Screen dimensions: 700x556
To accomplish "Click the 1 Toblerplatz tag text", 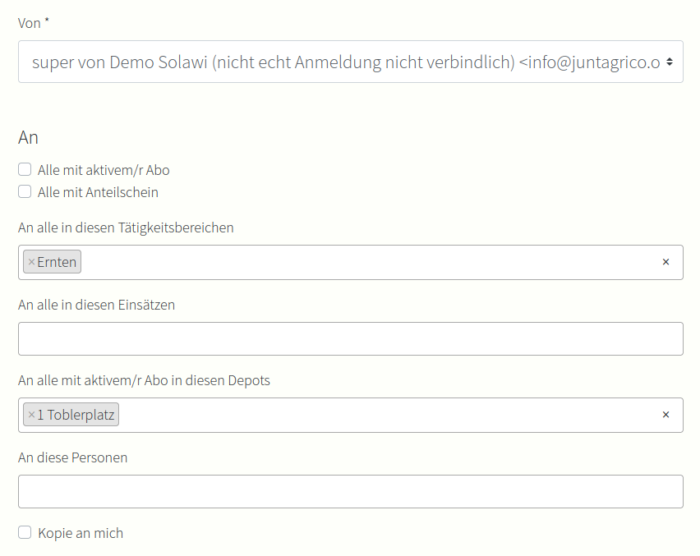I will point(76,415).
